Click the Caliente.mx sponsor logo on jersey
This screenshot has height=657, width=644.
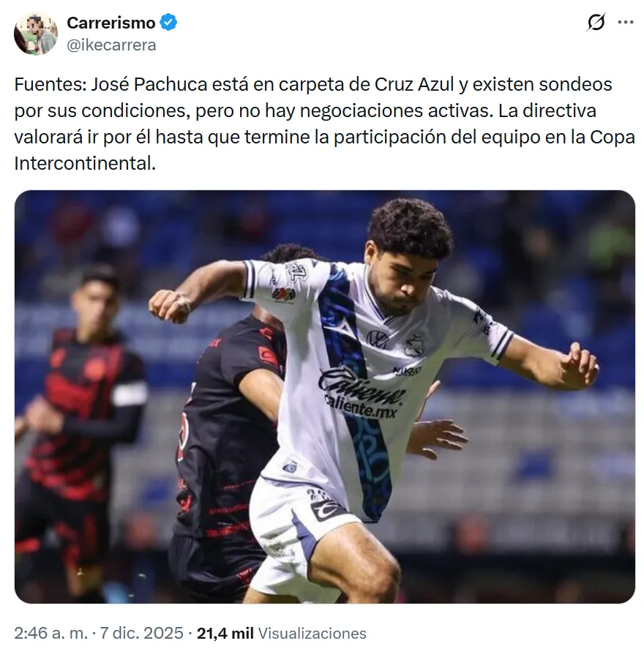tap(362, 394)
